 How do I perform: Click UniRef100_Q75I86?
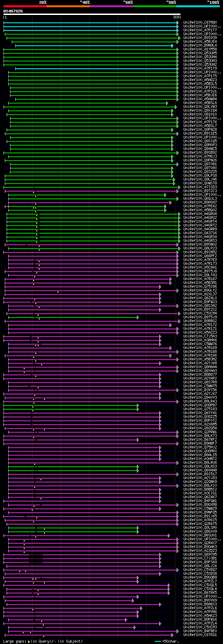click(200, 287)
